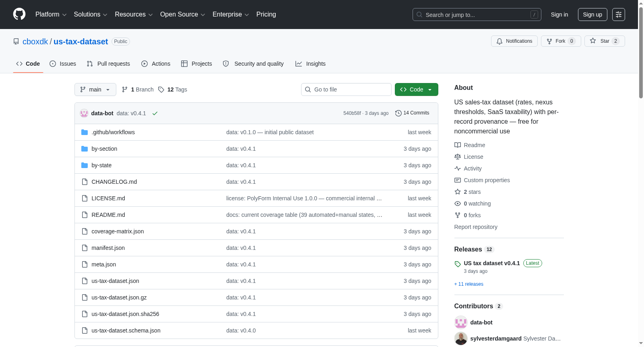
Task: Open the by-section folder icon
Action: pos(85,149)
